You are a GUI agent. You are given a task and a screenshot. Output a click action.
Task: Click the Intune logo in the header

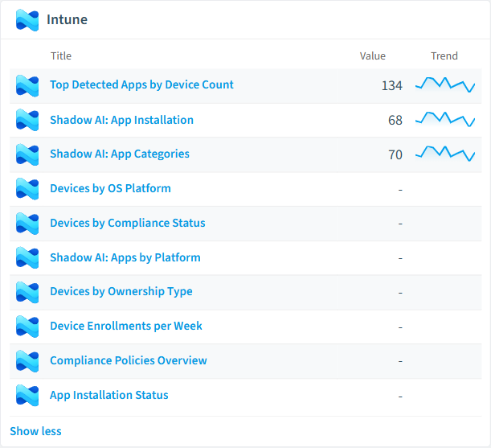point(27,20)
